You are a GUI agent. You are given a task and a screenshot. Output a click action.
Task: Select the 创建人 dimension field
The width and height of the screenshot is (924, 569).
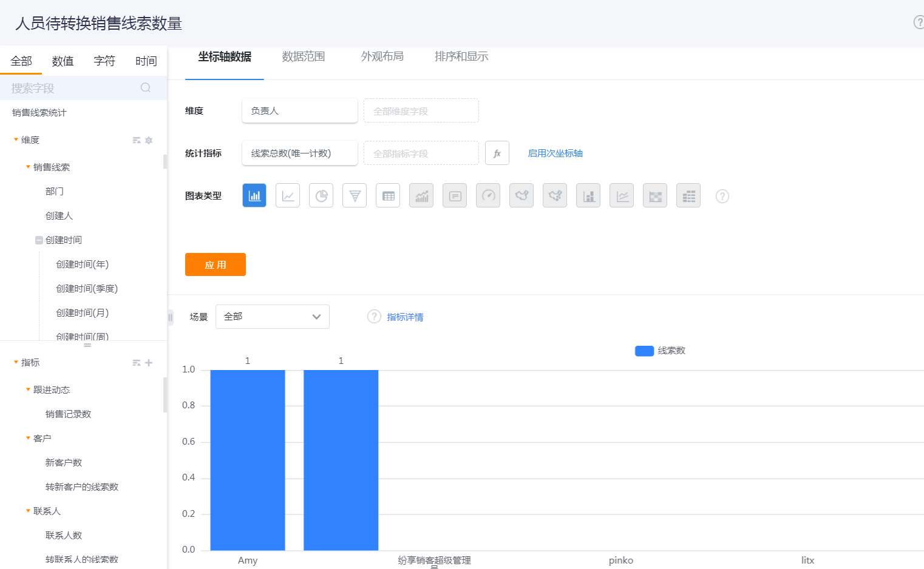coord(59,215)
